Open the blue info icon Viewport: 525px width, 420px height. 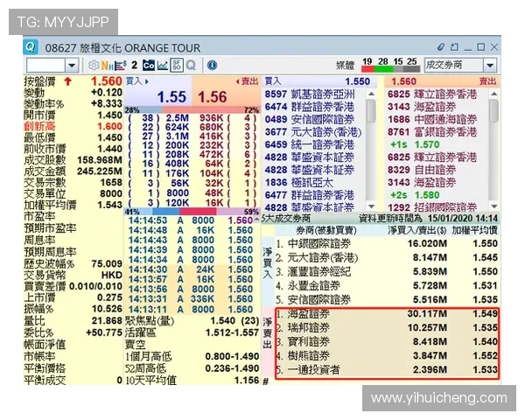(212, 65)
